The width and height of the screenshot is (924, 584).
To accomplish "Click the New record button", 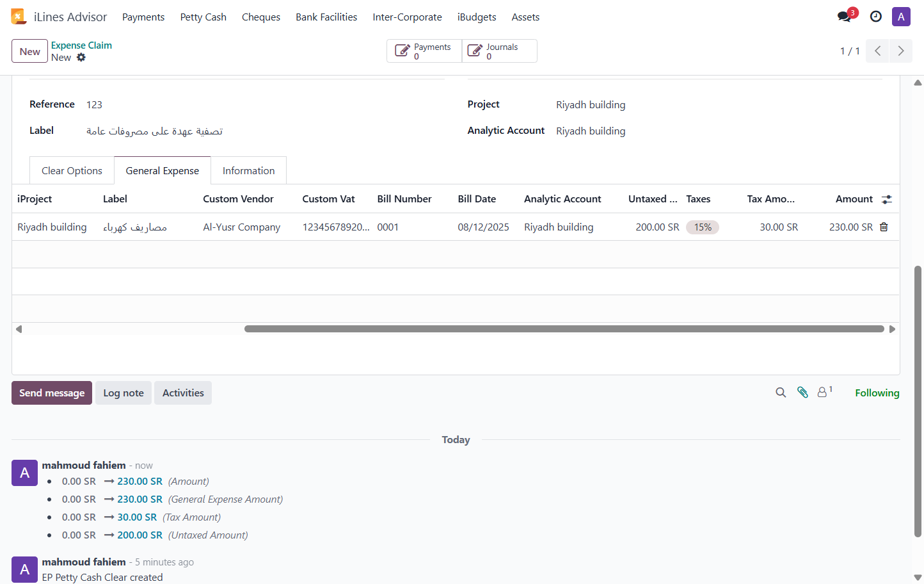I will (x=29, y=51).
